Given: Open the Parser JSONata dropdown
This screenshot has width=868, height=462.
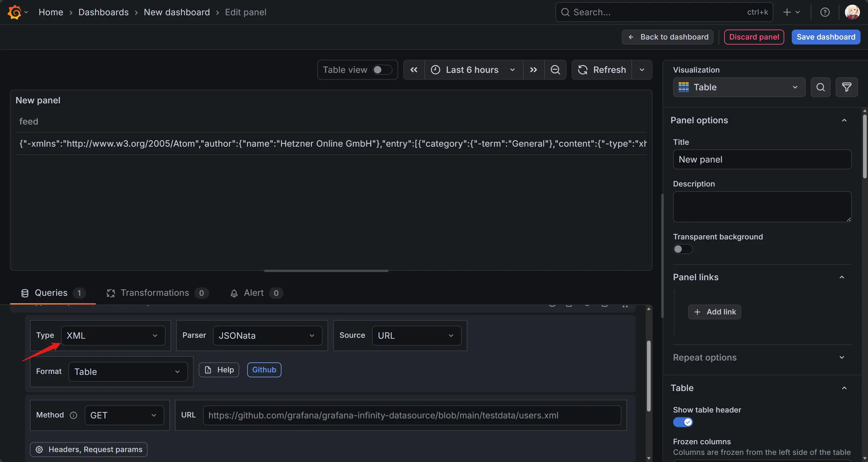Looking at the screenshot, I should coord(267,336).
